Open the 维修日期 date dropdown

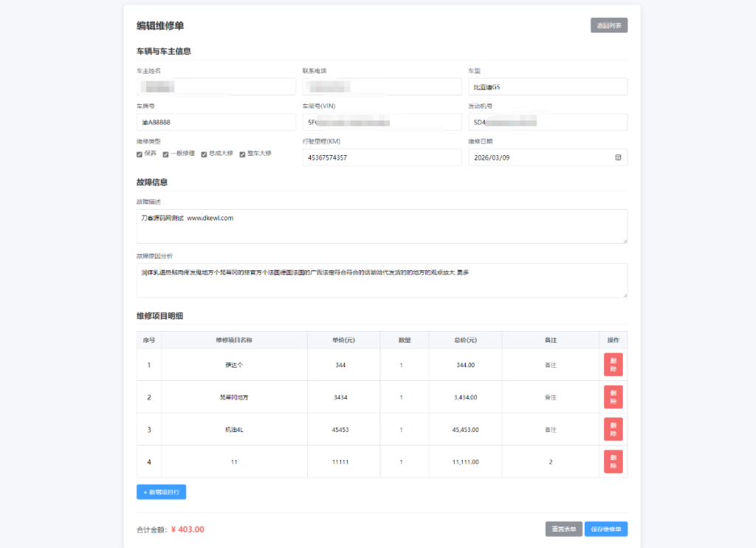pos(548,157)
